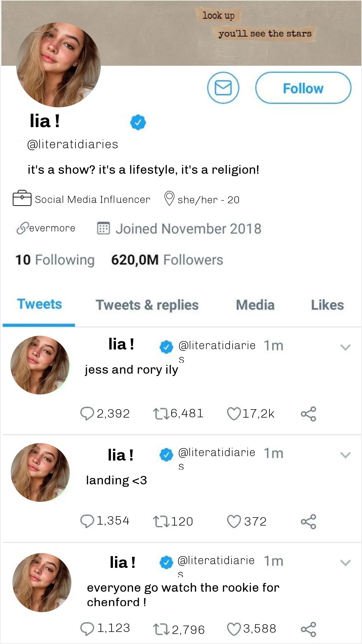This screenshot has height=644, width=362.
Task: Click the verified badge beside profile name
Action: click(x=138, y=122)
